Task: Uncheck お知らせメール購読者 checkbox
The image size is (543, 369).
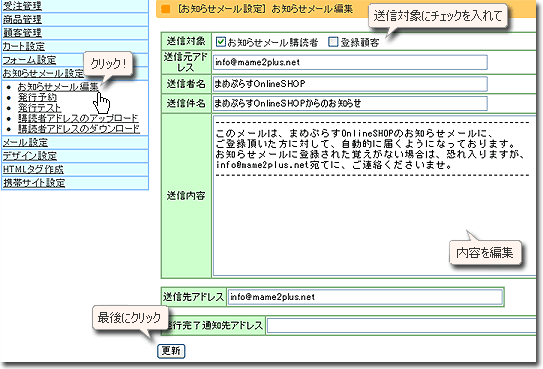Action: click(x=221, y=42)
